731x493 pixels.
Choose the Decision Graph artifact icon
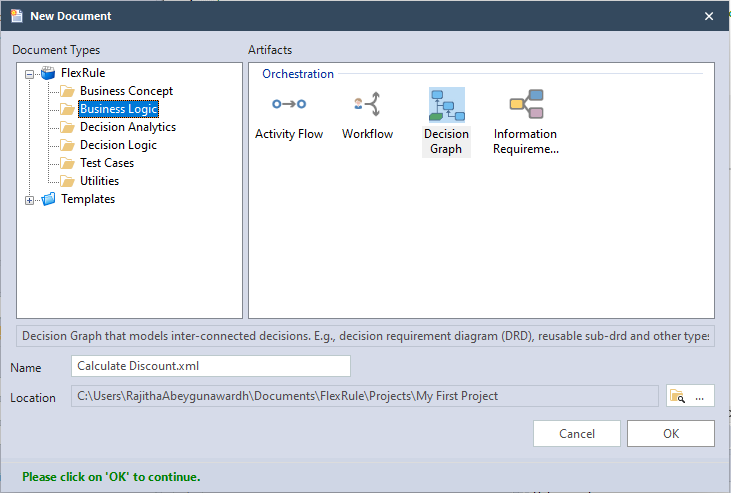pyautogui.click(x=447, y=105)
